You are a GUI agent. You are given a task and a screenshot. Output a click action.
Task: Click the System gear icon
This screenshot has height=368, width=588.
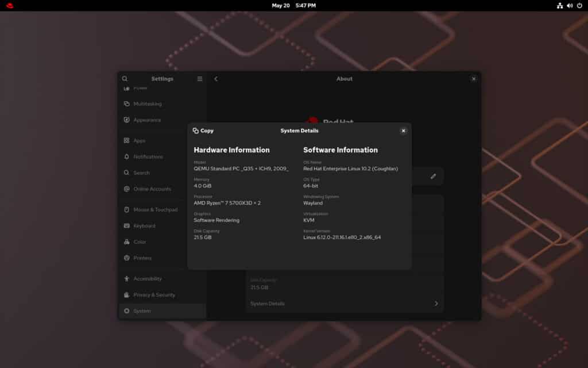[x=127, y=311]
